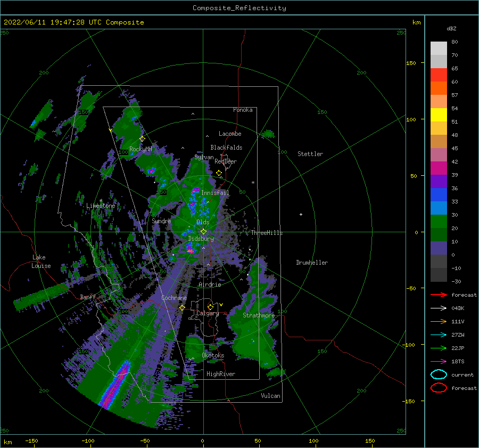
Task: Click the yellow diamond marker near Cochrane
Action: 182,308
